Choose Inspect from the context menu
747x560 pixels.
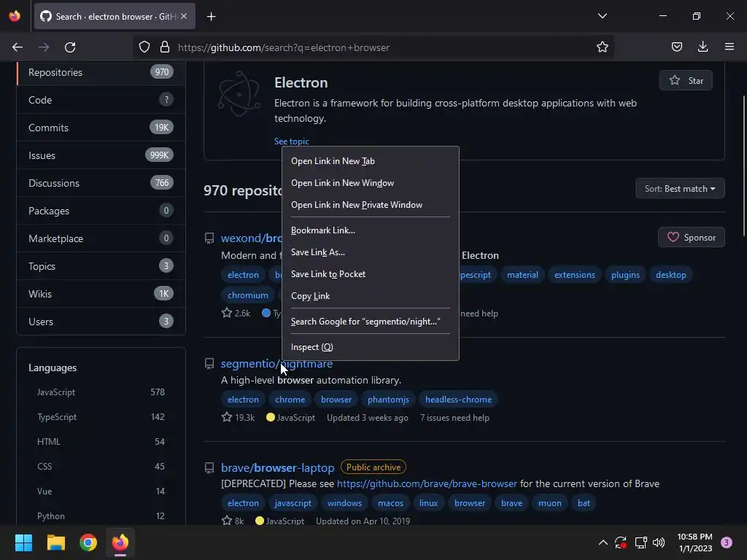371,347
